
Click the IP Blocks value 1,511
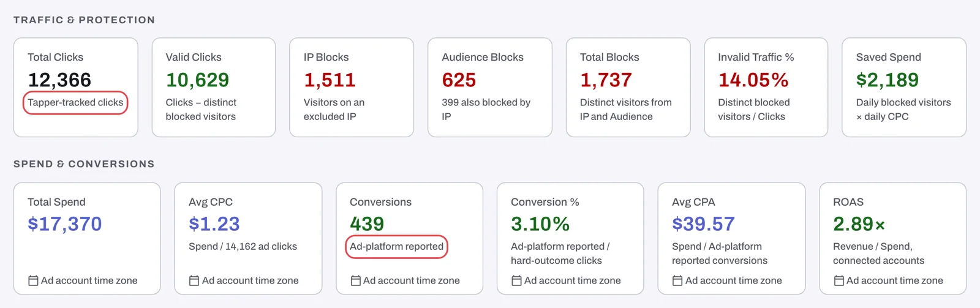(x=330, y=80)
